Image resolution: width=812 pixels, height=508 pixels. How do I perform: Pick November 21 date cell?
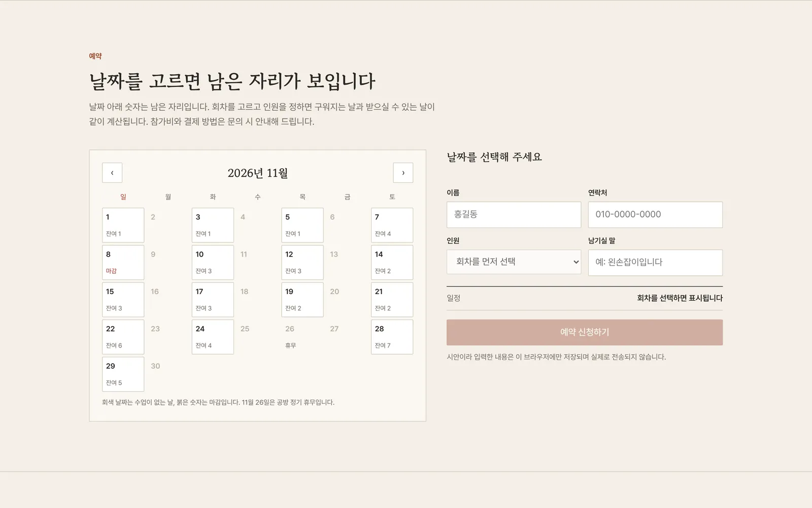point(392,300)
